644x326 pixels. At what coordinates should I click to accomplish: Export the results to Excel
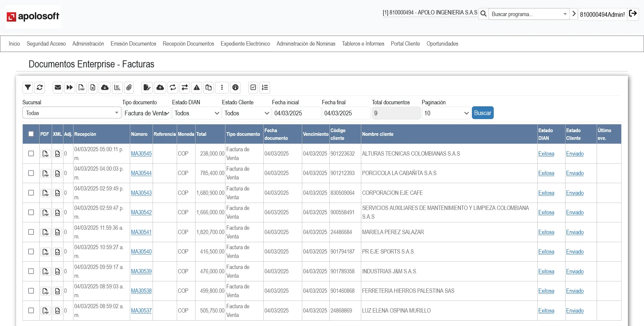coord(93,88)
